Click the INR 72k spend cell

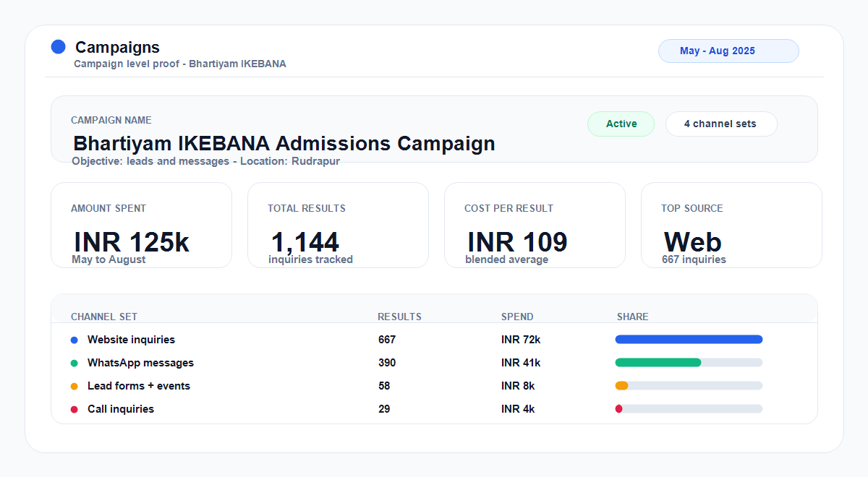521,340
